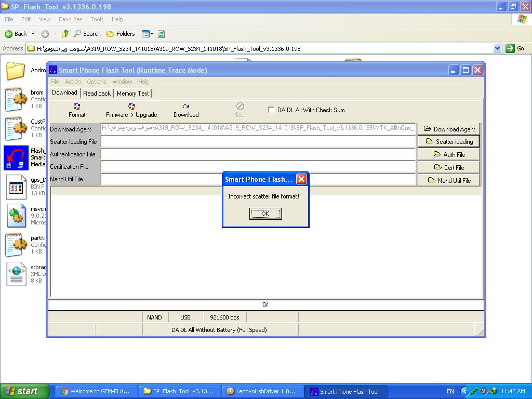532x399 pixels.
Task: Click the Scatter-loading button
Action: tap(449, 141)
